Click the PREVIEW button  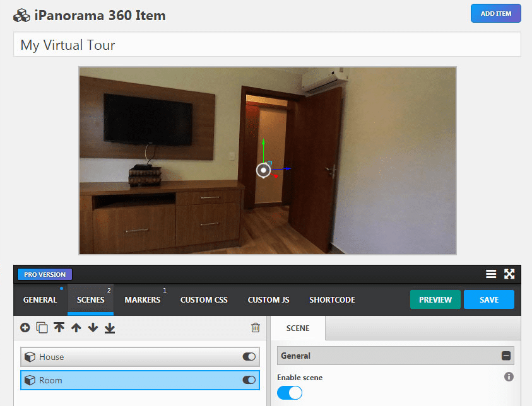click(x=435, y=299)
